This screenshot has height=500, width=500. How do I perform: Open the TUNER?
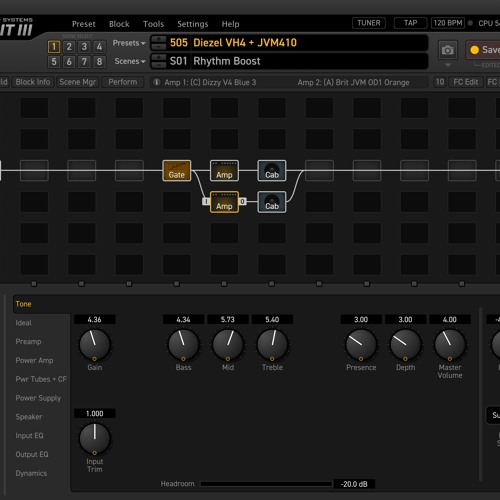coord(369,23)
